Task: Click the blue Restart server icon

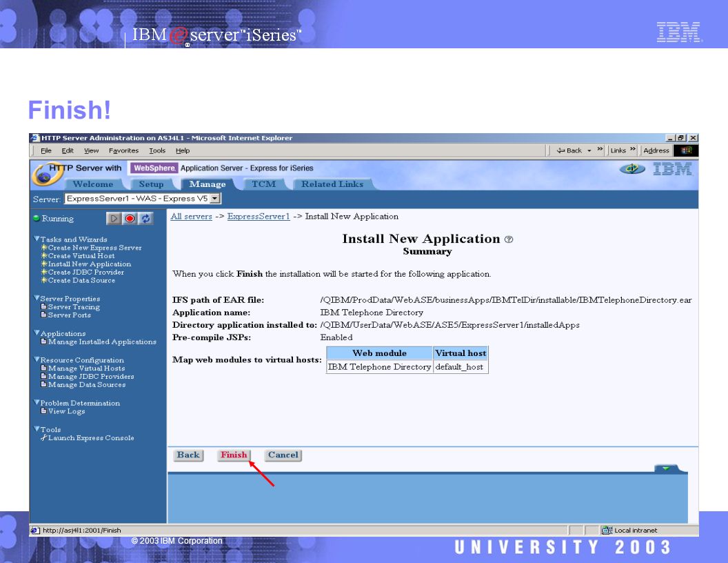Action: (x=145, y=218)
